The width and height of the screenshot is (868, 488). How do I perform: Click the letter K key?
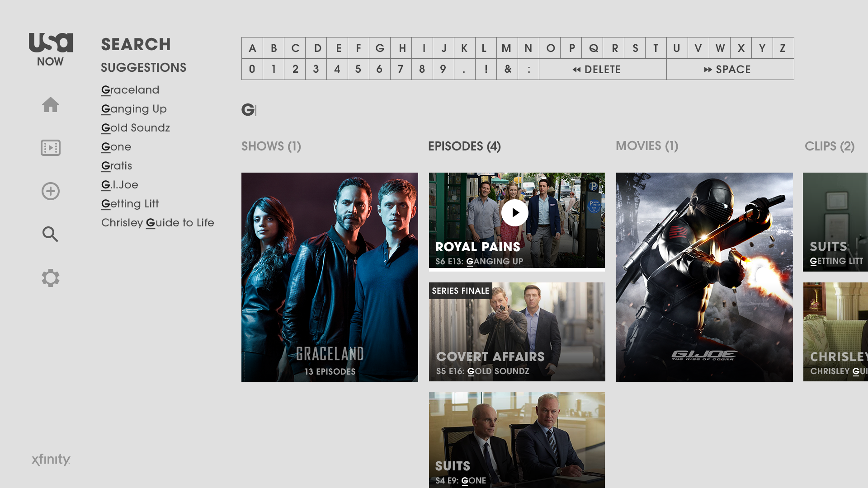tap(465, 48)
